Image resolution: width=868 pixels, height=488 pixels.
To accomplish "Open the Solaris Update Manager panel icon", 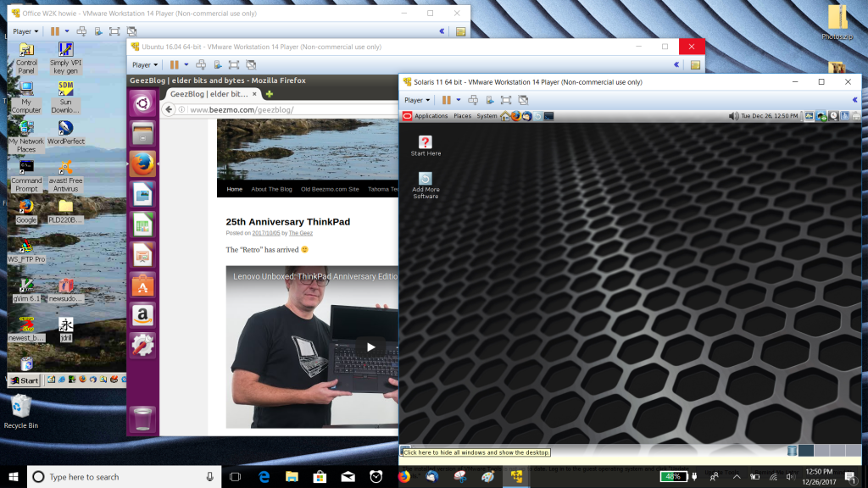I will tap(537, 116).
